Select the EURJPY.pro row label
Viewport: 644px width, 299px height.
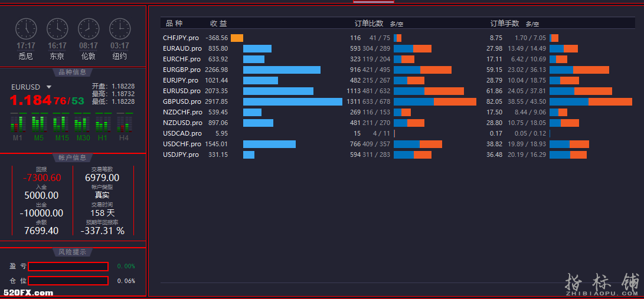[180, 80]
